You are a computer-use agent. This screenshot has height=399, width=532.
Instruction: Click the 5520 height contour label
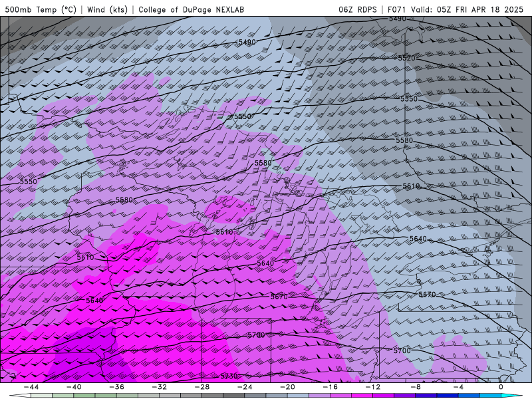click(x=406, y=58)
